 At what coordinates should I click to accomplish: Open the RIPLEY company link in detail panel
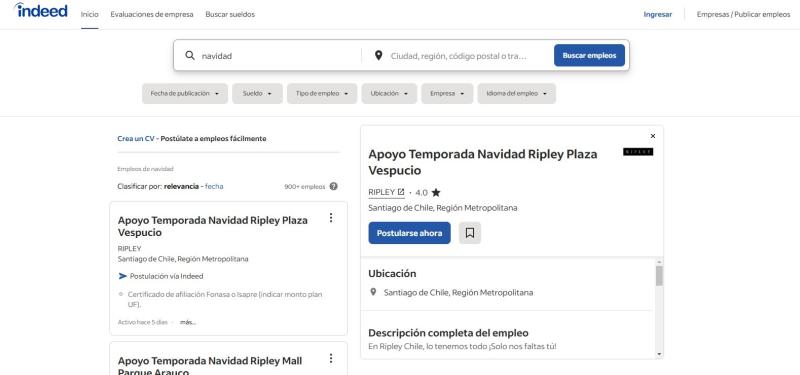point(386,192)
